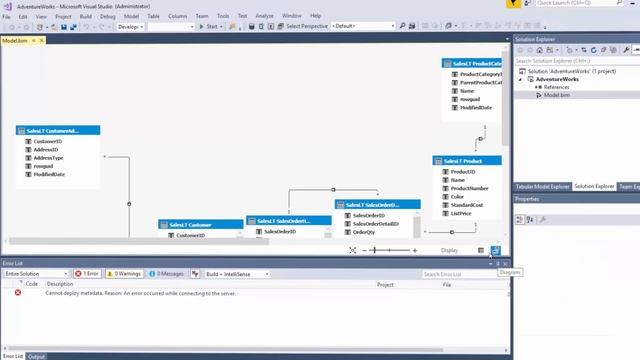
Task: Click the diagram zoom slider handle
Action: 375,250
